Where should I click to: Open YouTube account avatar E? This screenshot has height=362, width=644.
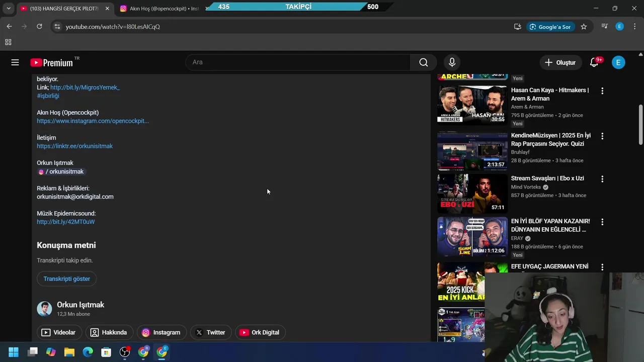click(x=618, y=62)
